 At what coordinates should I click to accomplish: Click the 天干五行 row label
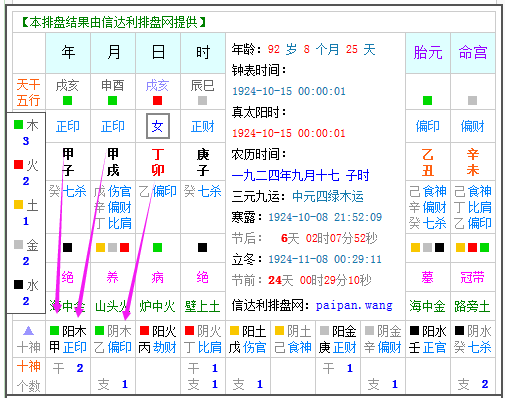(29, 92)
